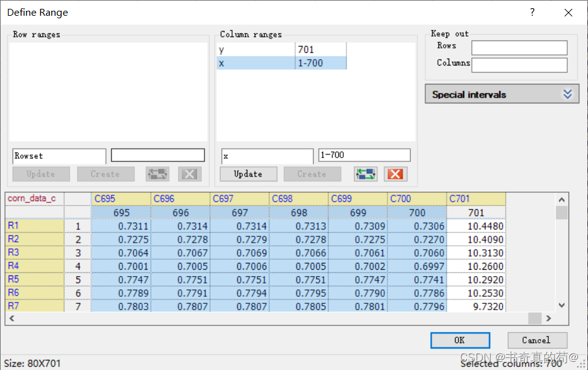588x370 pixels.
Task: Click the help question mark icon
Action: (532, 12)
